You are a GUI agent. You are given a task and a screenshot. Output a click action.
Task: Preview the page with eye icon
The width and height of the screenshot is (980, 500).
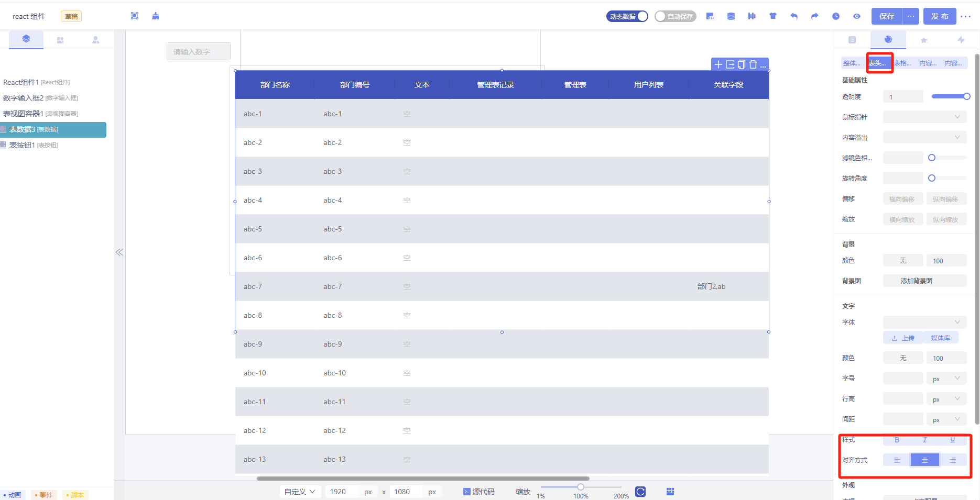coord(857,16)
